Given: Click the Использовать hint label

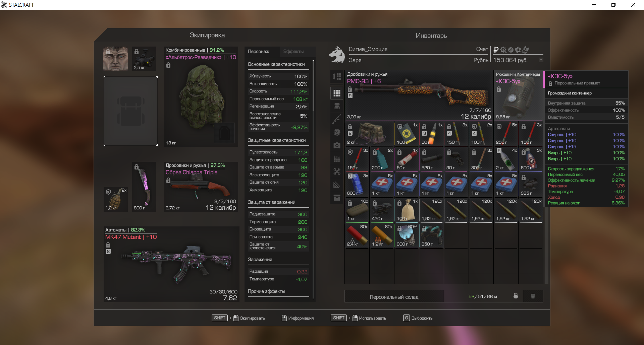Looking at the screenshot, I should [x=373, y=318].
